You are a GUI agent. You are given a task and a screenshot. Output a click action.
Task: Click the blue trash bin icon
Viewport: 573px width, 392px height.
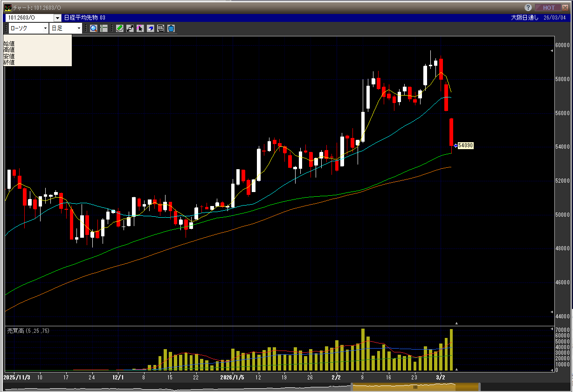tap(171, 28)
